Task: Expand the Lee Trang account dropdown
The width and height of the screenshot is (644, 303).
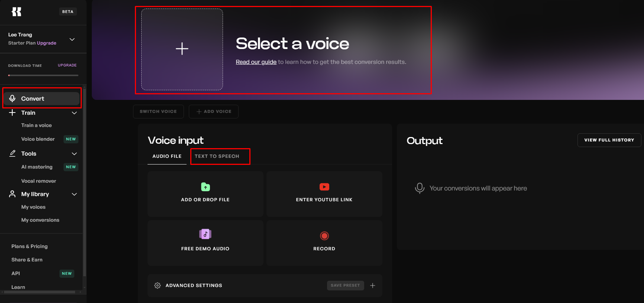Action: pos(72,39)
